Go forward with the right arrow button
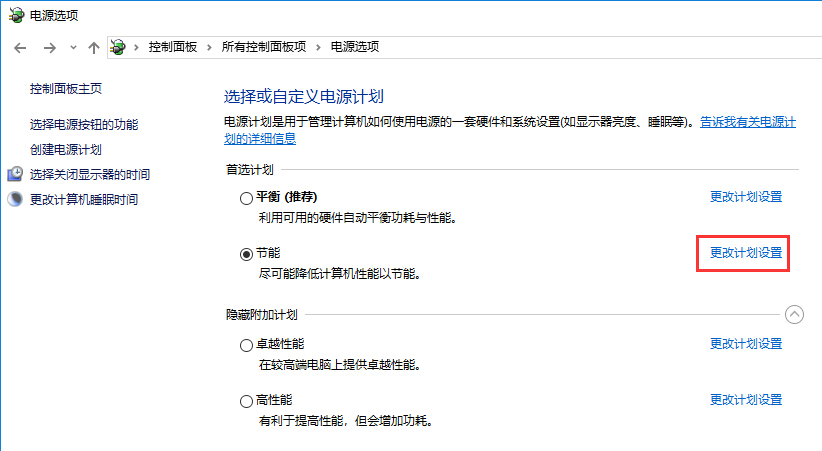The image size is (822, 451). tap(49, 48)
